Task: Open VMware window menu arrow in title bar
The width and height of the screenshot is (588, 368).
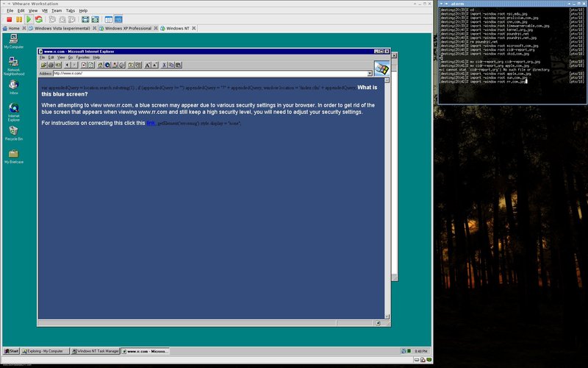Action: (x=4, y=4)
